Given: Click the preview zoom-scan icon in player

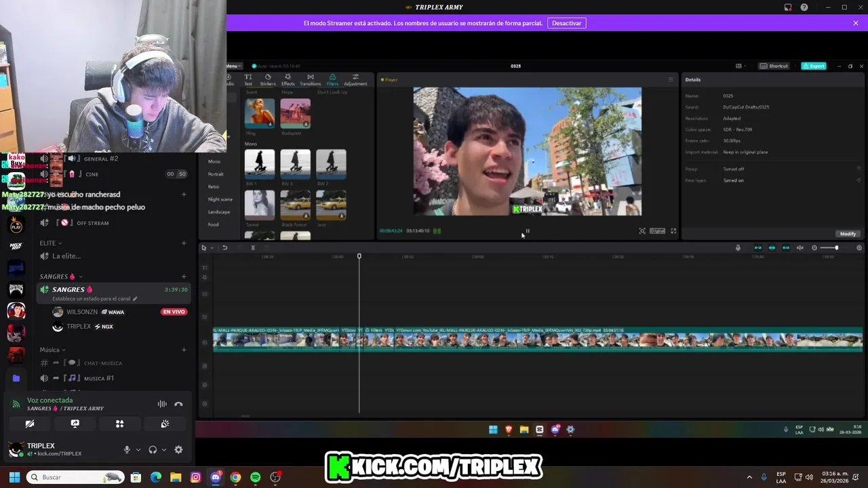Looking at the screenshot, I should coord(642,231).
